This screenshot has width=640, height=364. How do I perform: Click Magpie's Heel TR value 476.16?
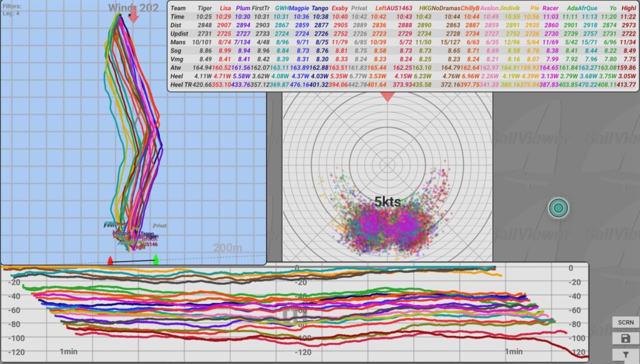299,85
